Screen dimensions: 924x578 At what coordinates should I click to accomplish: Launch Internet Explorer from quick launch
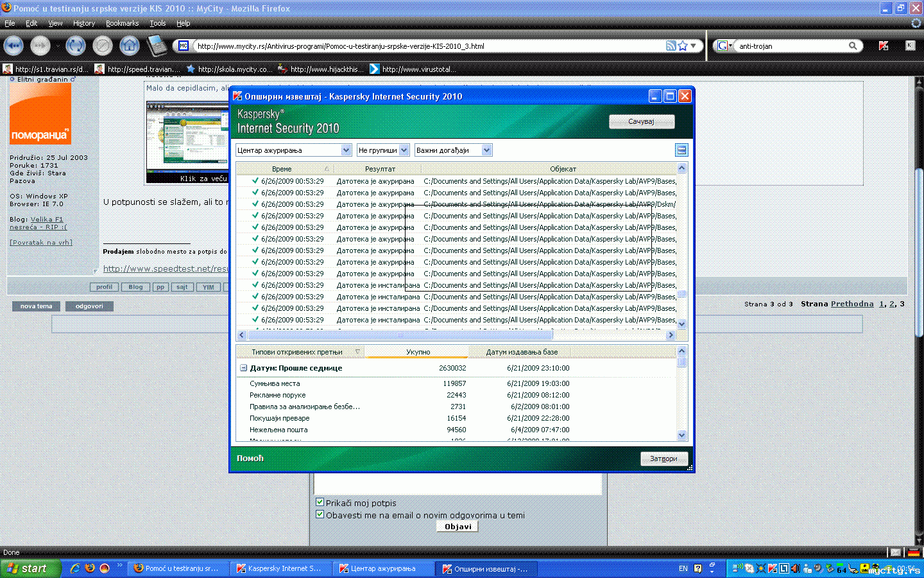coord(75,568)
